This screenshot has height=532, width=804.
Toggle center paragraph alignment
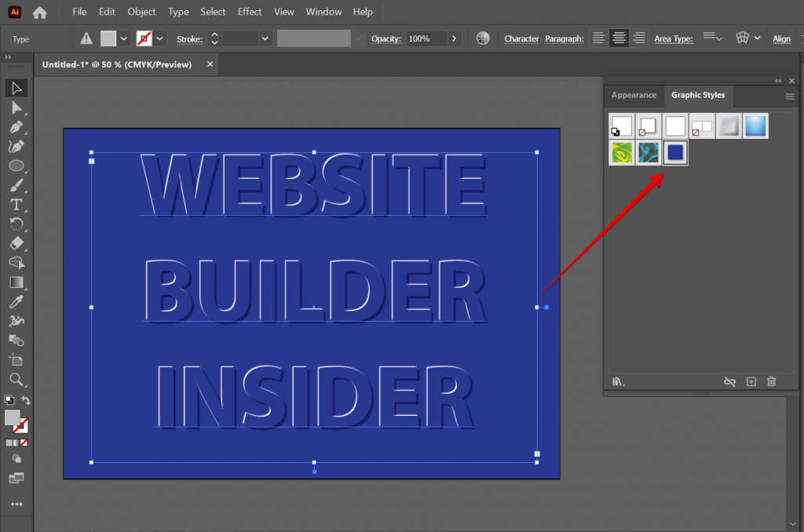click(619, 38)
